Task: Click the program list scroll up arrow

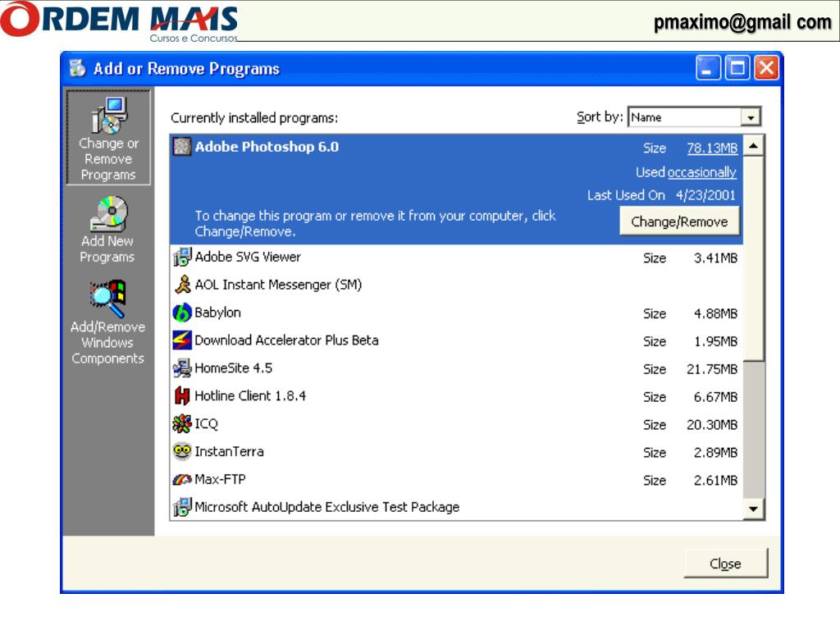Action: click(x=754, y=146)
